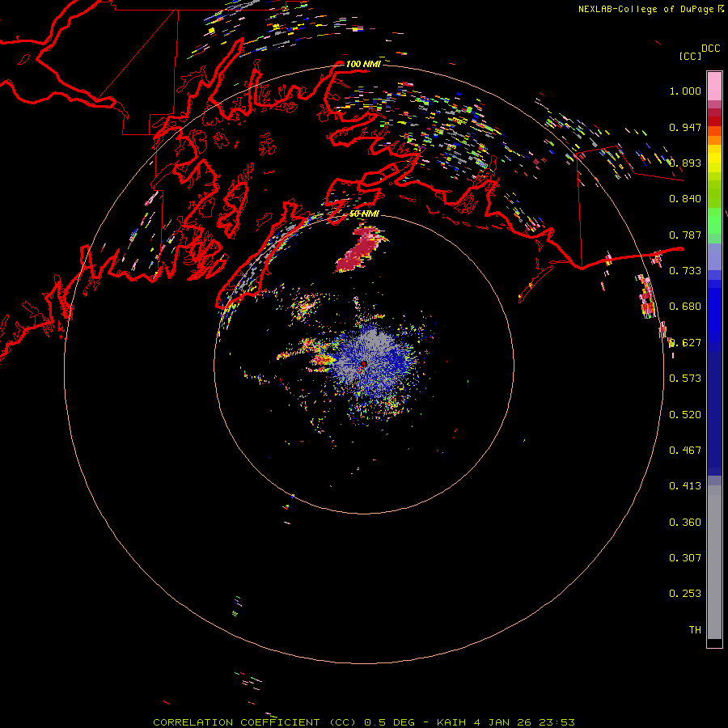Viewport: 728px width, 728px height.
Task: Click the 0.573 value on the color scale
Action: 685,379
